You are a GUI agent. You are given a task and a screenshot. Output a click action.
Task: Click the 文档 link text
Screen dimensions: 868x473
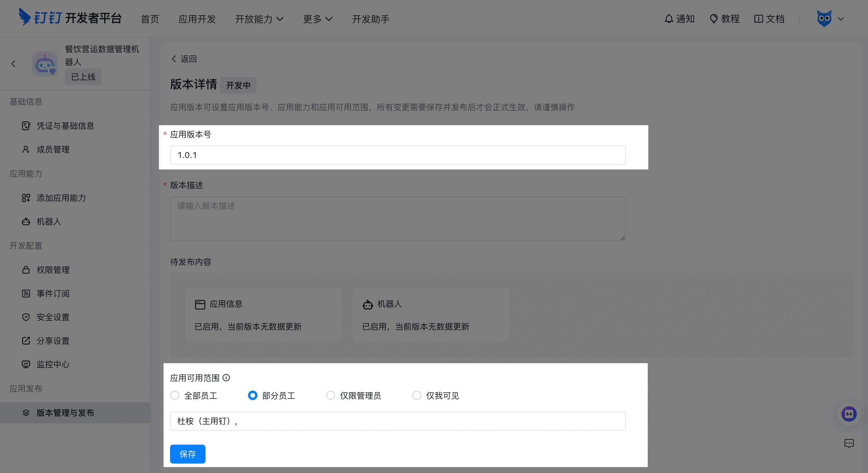click(x=775, y=19)
